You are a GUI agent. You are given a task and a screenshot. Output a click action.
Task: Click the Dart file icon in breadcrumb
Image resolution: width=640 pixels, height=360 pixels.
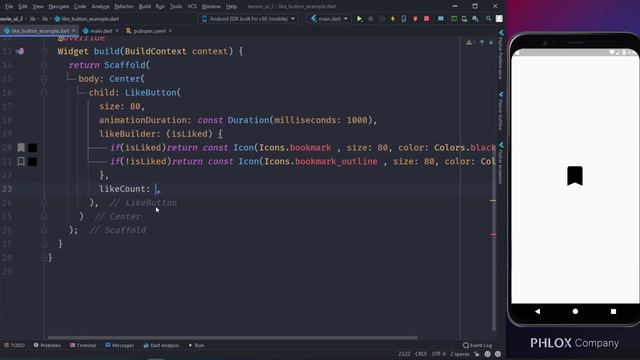(x=57, y=19)
